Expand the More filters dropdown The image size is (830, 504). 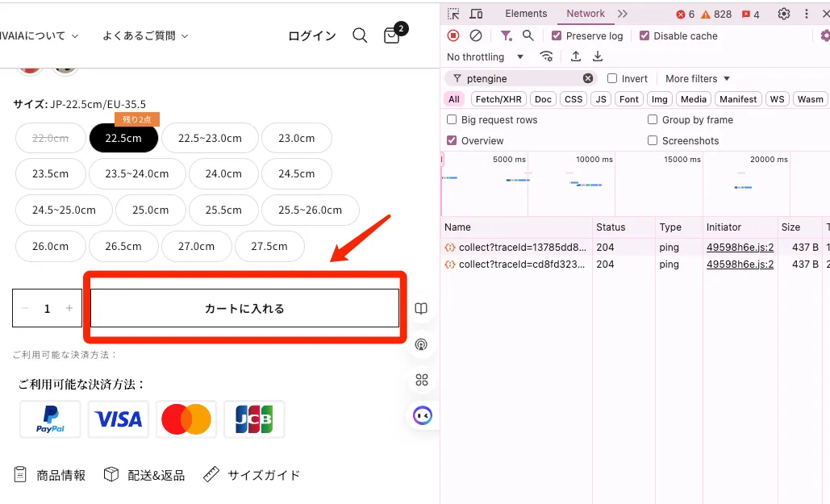pyautogui.click(x=697, y=78)
